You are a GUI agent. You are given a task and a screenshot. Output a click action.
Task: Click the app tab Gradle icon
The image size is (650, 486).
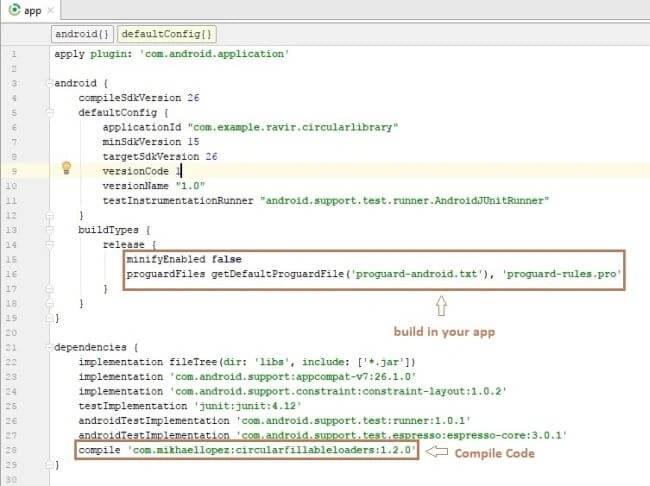click(15, 10)
